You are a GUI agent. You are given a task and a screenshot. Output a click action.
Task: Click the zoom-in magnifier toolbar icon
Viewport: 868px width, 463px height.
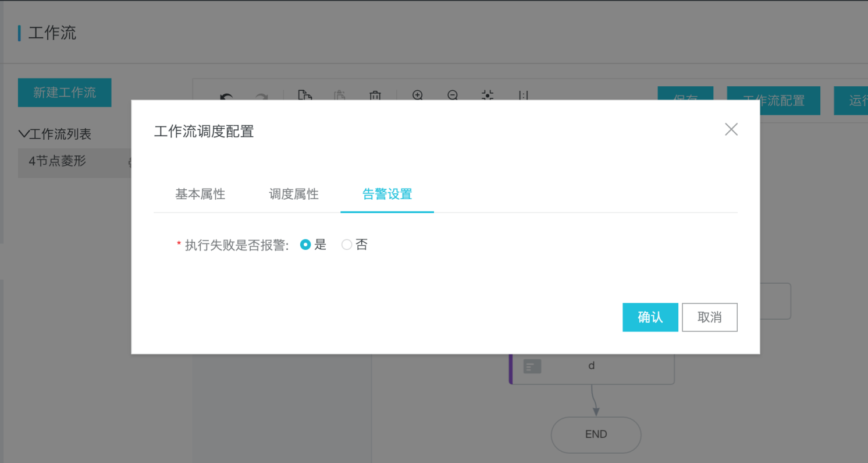(x=418, y=96)
